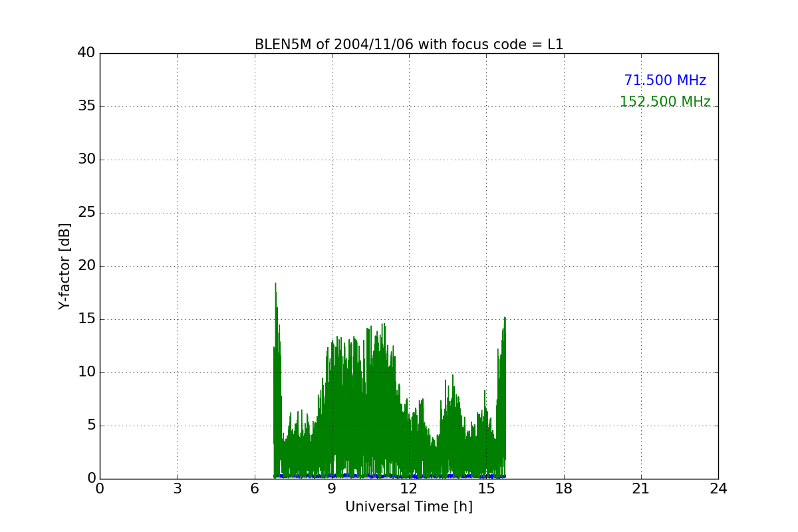Screen dimensions: 798x532
Task: Click the x-axis tick label 6
Action: [x=255, y=489]
